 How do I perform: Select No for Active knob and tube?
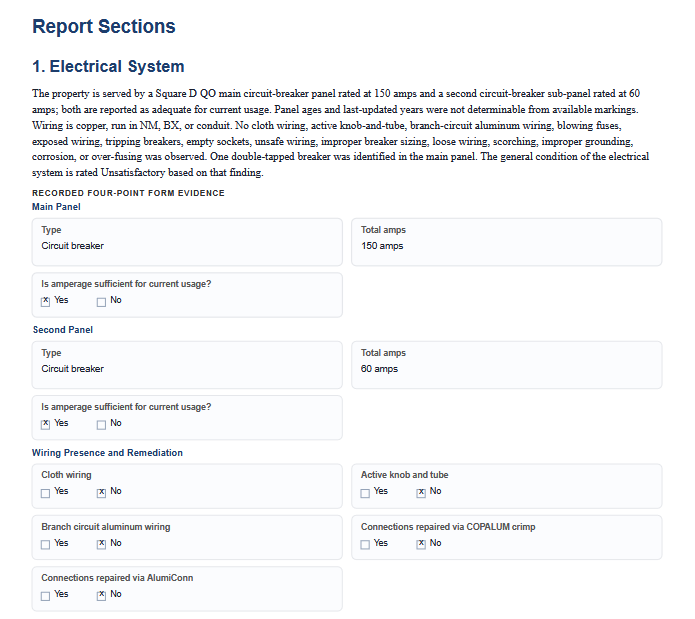click(421, 493)
